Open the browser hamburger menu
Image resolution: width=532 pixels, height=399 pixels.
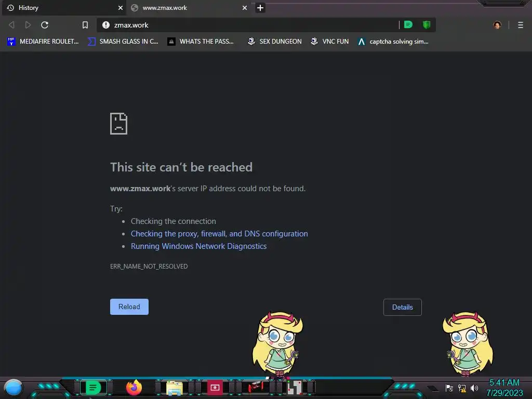click(521, 25)
